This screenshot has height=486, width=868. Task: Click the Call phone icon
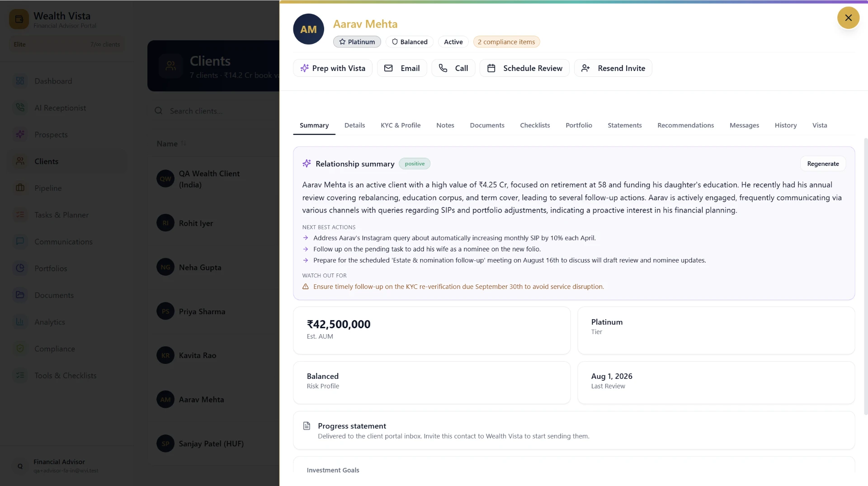443,68
